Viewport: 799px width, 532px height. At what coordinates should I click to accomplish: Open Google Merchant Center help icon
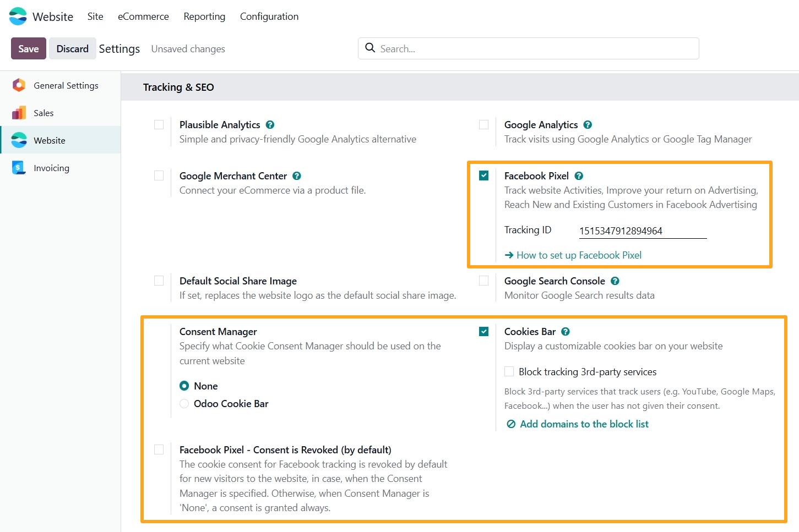[297, 176]
